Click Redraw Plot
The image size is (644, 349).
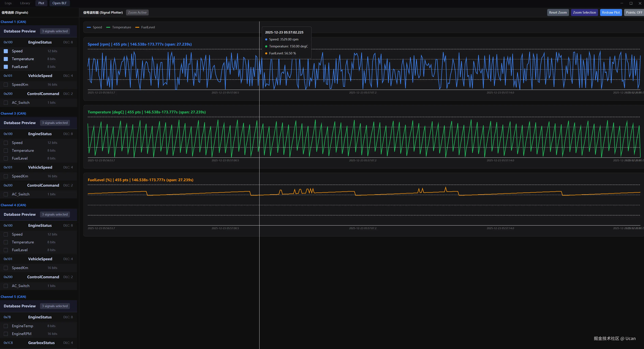(611, 12)
